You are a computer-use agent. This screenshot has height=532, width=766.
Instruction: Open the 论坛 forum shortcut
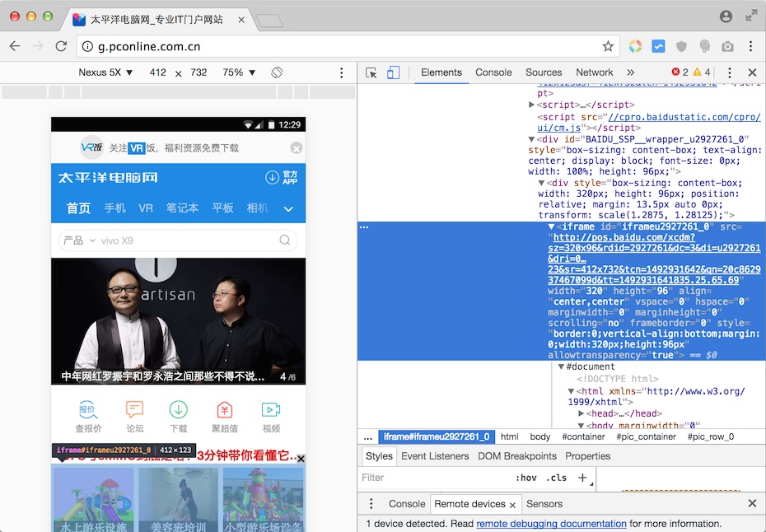click(x=135, y=417)
